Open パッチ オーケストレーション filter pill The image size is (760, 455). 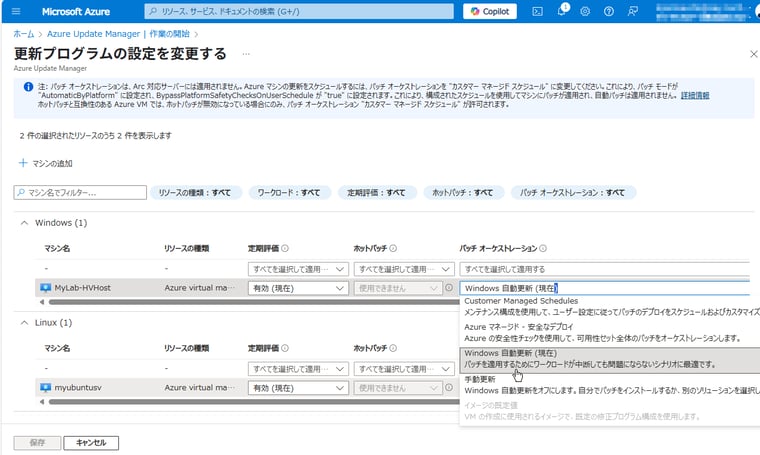572,192
